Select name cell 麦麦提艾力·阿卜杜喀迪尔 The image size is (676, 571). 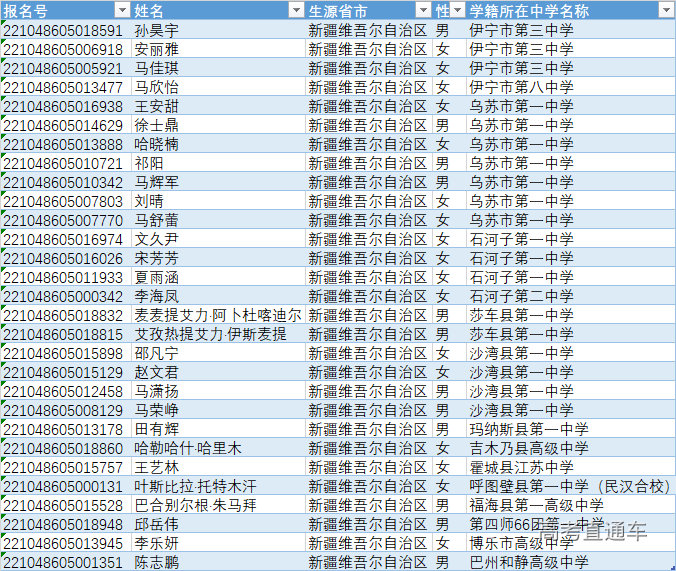coord(217,315)
